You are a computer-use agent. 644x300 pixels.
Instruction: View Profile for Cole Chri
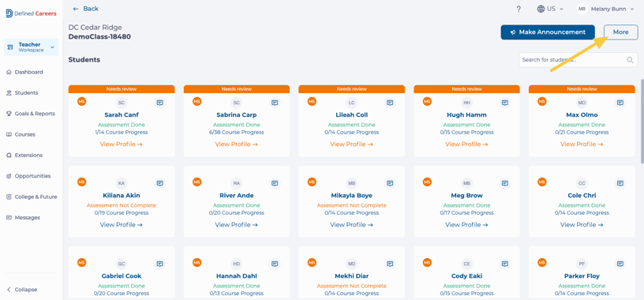pos(582,225)
